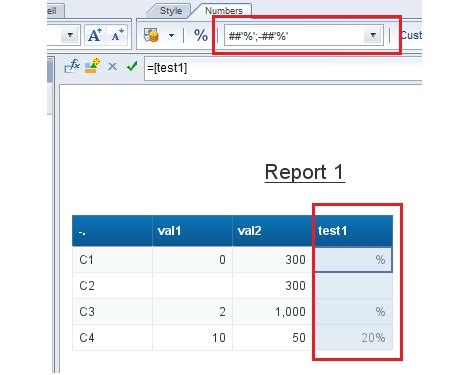
Task: Select the val1 cell showing 10
Action: (x=192, y=338)
